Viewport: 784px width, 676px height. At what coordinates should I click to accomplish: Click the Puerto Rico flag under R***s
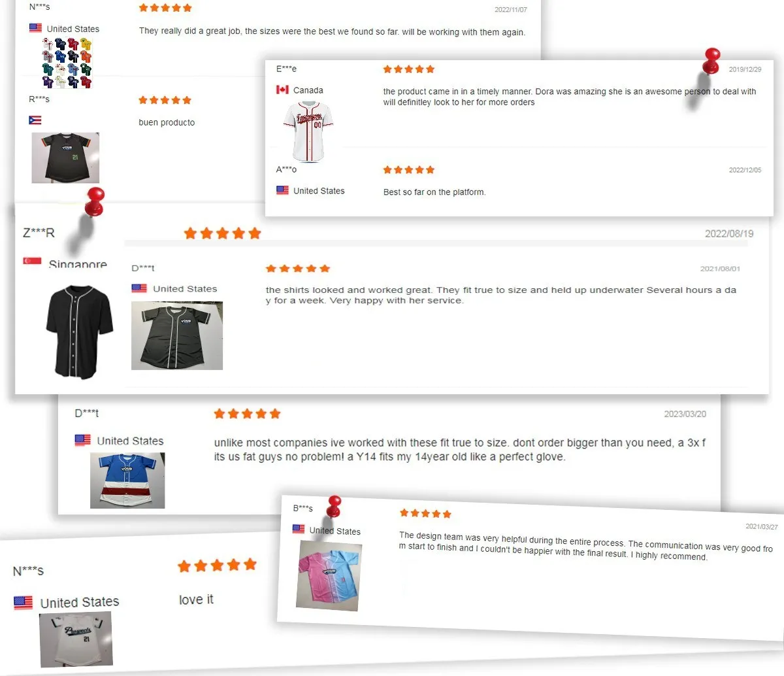pyautogui.click(x=35, y=120)
